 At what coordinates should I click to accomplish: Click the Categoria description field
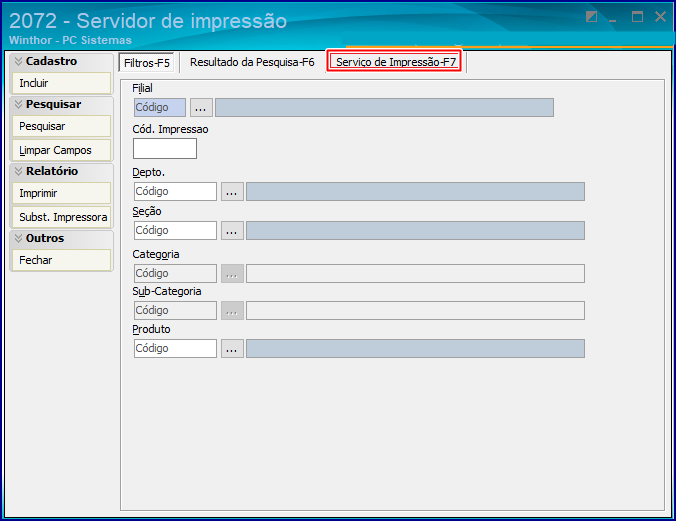click(x=416, y=273)
